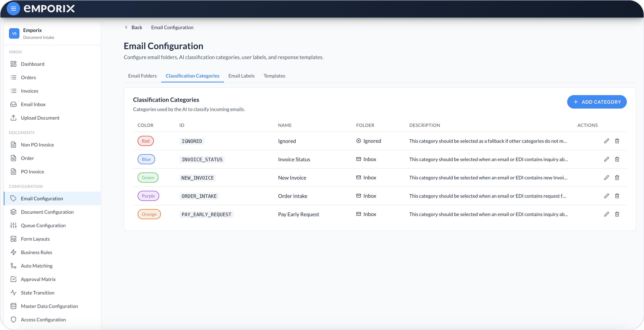Open Access Configuration in sidebar
The height and width of the screenshot is (330, 644).
click(53, 320)
